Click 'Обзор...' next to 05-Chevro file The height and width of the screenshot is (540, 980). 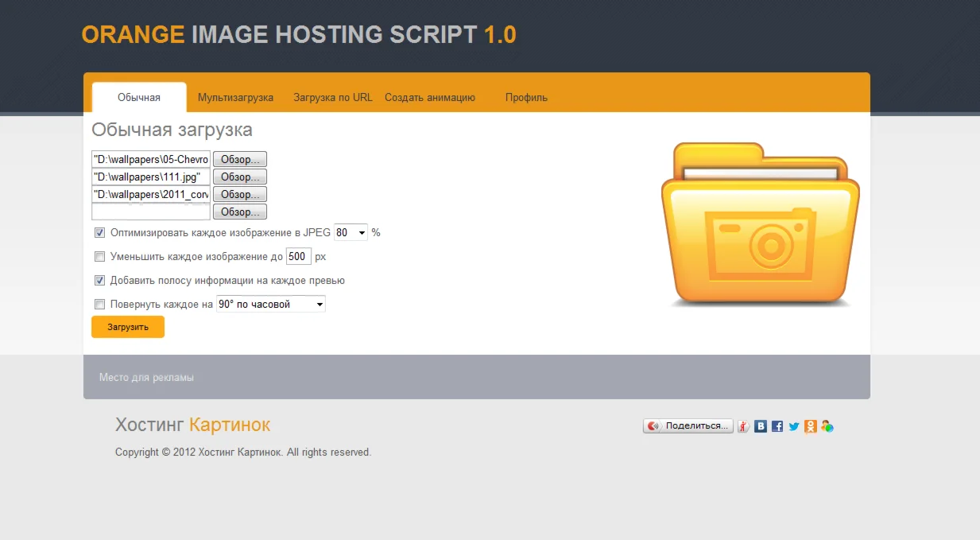pyautogui.click(x=240, y=159)
